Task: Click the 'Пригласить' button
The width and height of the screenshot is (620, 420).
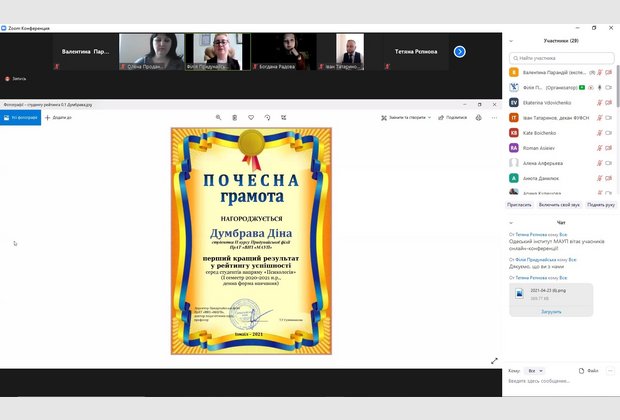Action: pos(519,204)
